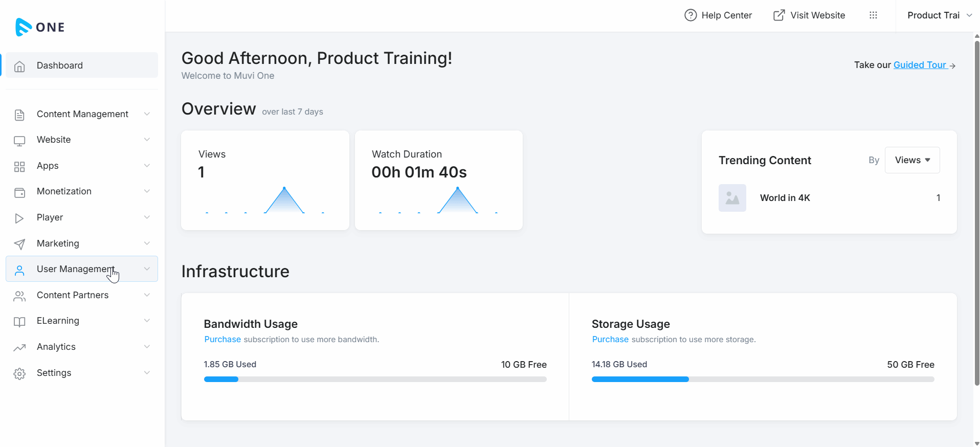Click the Muvi One logo
The height and width of the screenshot is (447, 980).
tap(40, 27)
